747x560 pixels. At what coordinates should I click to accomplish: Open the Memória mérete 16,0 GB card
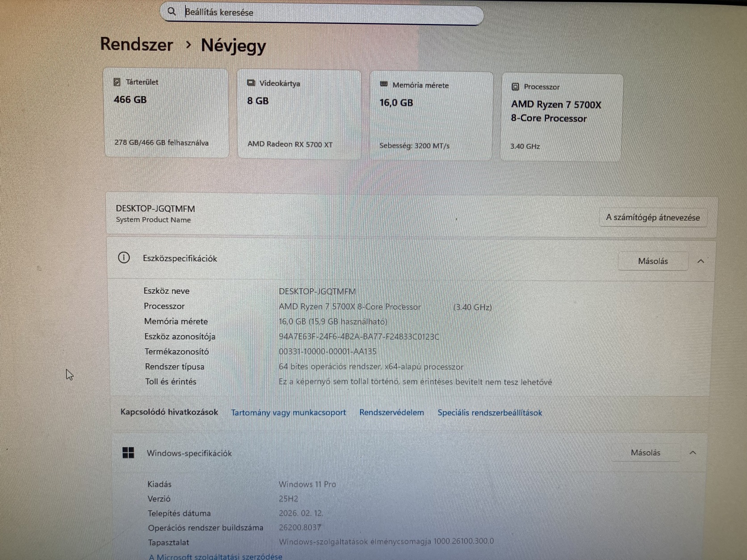coord(431,116)
